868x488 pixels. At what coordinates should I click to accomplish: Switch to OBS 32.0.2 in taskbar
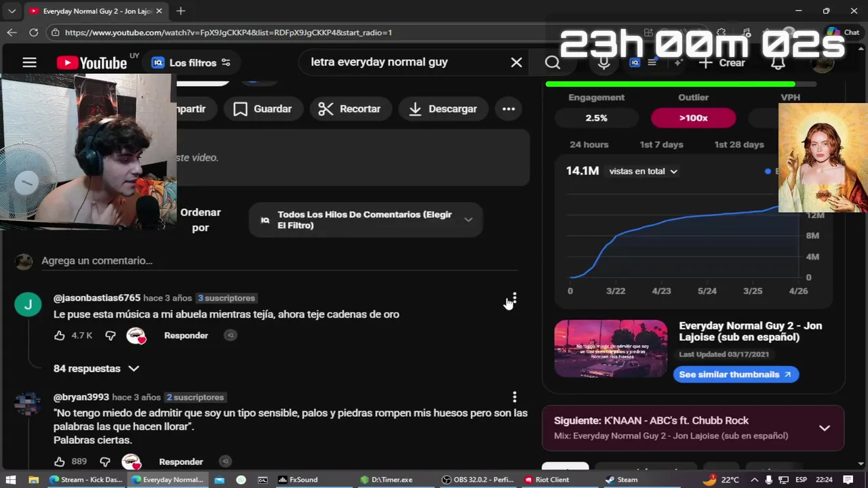click(x=477, y=479)
